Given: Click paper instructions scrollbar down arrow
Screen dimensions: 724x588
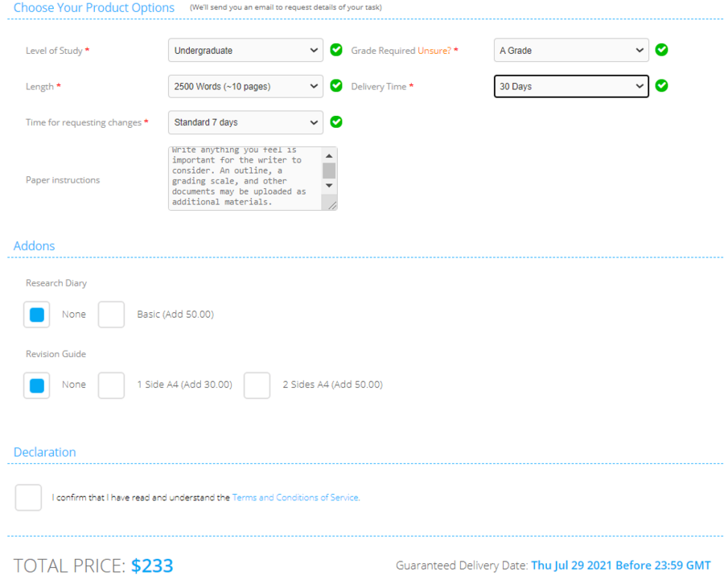Looking at the screenshot, I should pos(329,186).
